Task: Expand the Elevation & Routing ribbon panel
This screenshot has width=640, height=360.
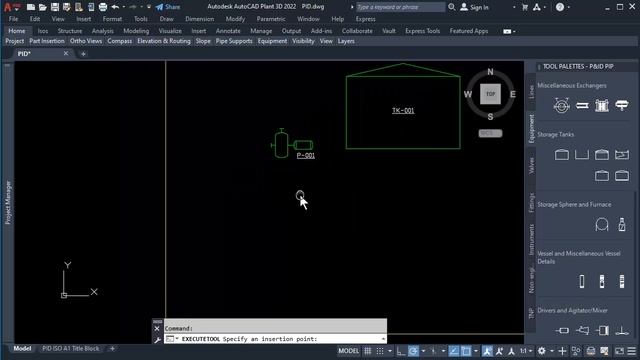Action: (x=164, y=41)
